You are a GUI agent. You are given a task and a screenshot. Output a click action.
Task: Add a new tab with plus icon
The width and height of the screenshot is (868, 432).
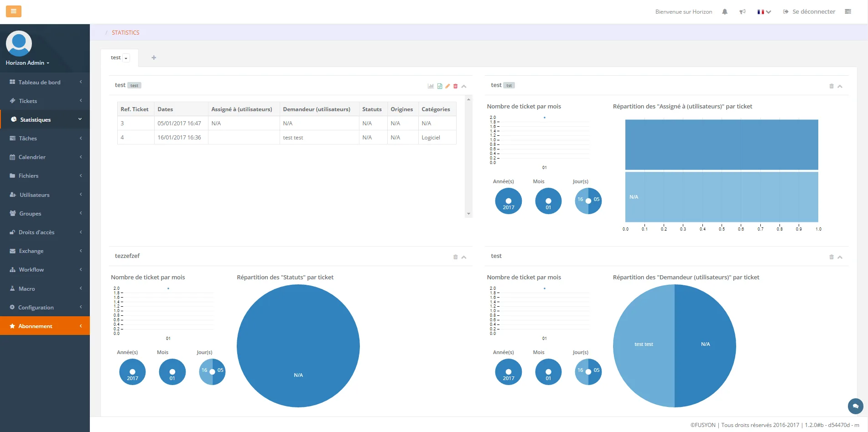click(x=154, y=57)
